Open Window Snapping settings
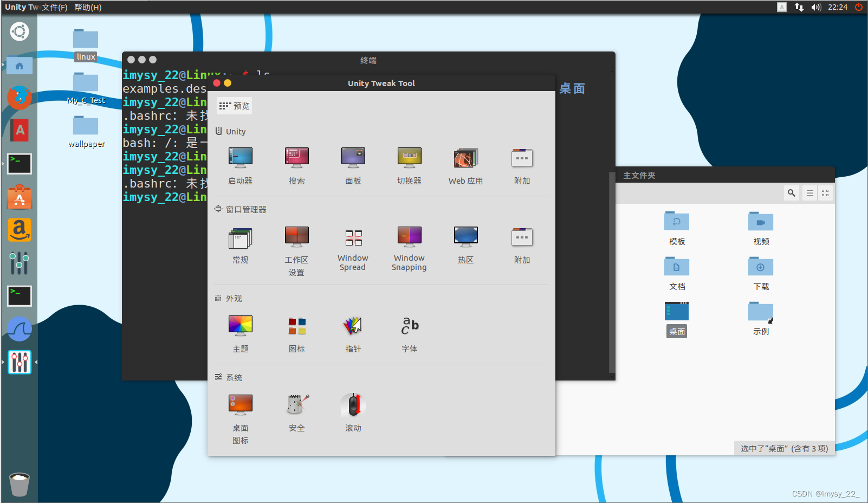The width and height of the screenshot is (868, 503). point(409,249)
